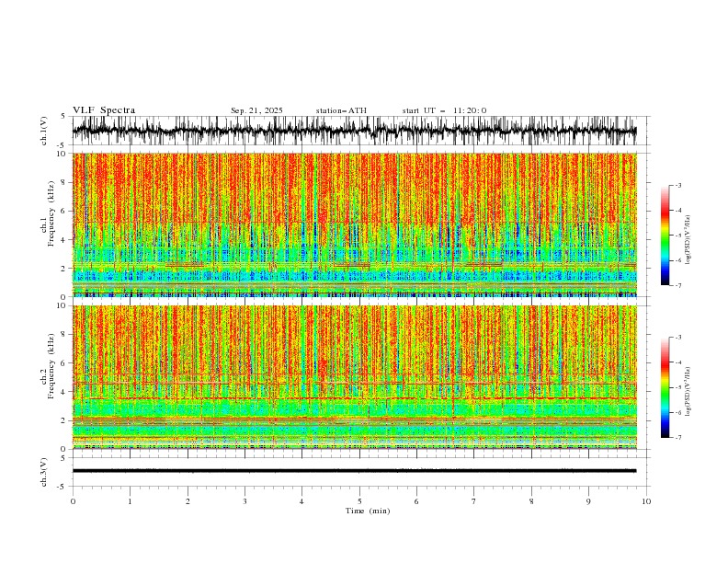Viewport: 728px width, 563px height.
Task: Click the "10" frequency tick on ch.2 spectrogram
Action: point(62,305)
